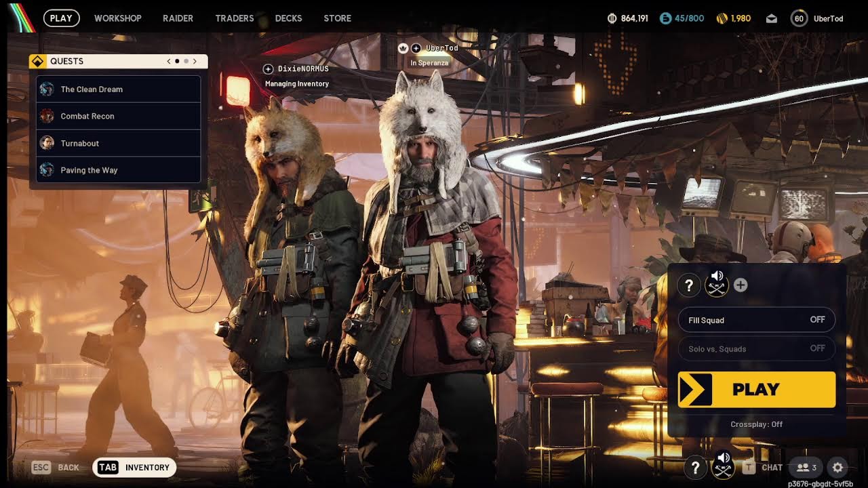Open the Store tab
This screenshot has width=868, height=488.
338,18
